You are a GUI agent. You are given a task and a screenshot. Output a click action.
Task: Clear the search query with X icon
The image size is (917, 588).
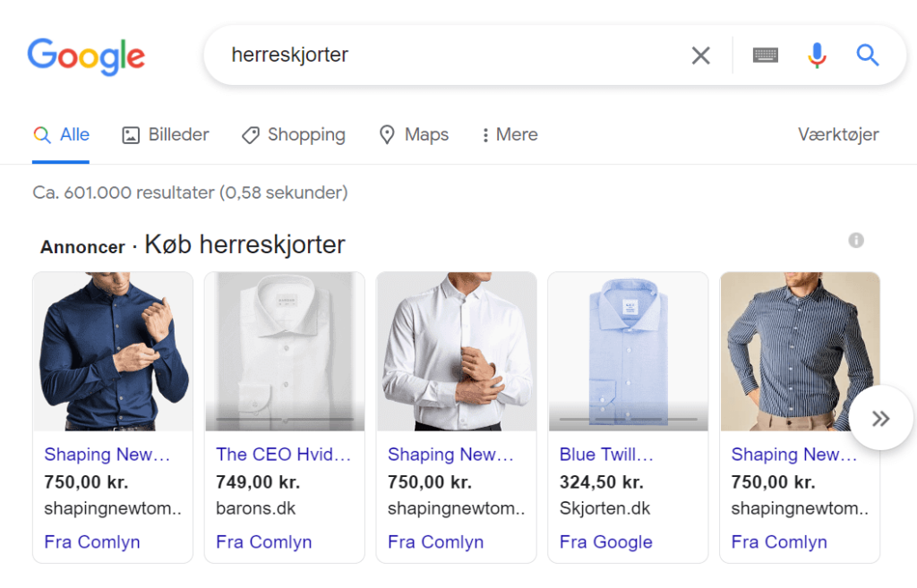point(700,55)
